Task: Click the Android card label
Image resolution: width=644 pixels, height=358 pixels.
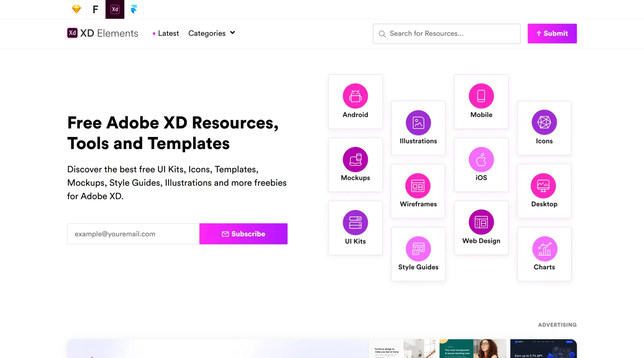Action: click(355, 115)
